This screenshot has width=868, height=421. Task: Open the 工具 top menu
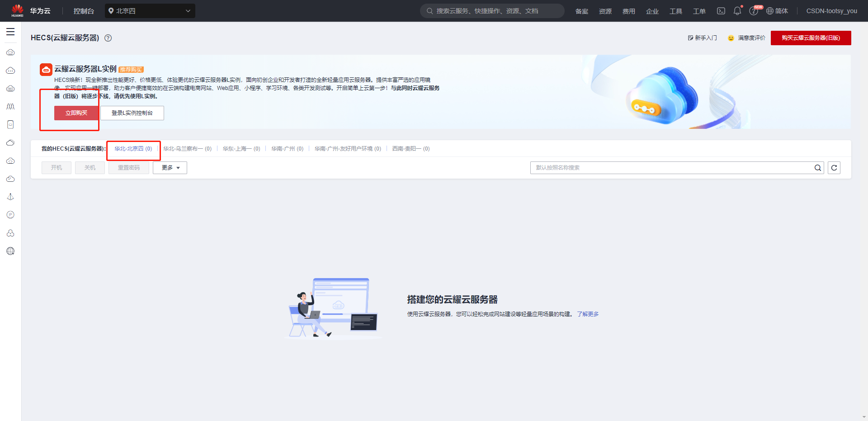[676, 11]
